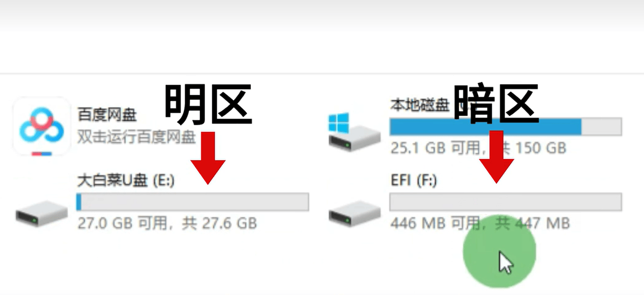This screenshot has height=295, width=644.
Task: Click the 暗区 annotation heading
Action: (x=496, y=103)
